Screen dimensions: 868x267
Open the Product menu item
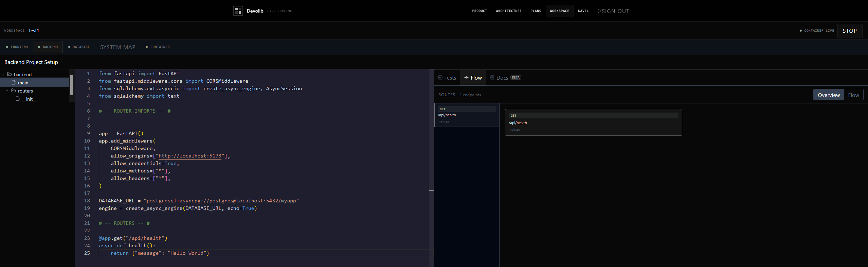(480, 11)
